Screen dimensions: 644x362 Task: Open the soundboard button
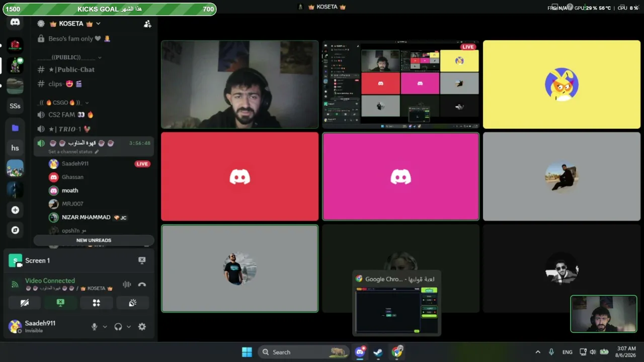[x=133, y=303]
